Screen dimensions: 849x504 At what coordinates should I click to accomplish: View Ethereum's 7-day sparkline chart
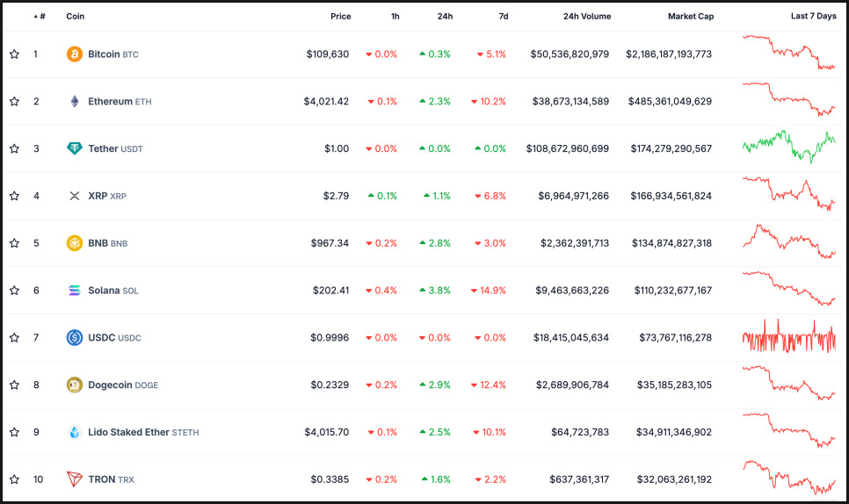(789, 99)
